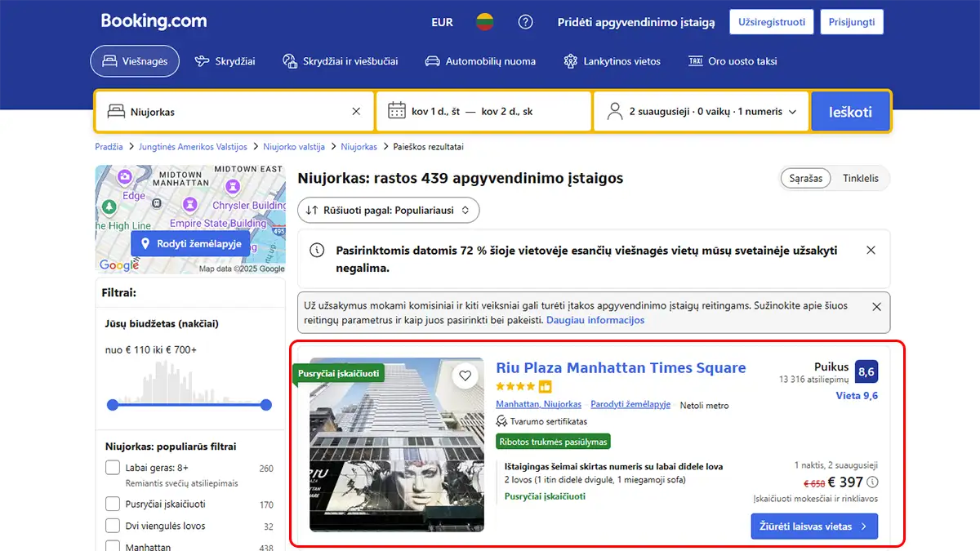980x551 pixels.
Task: Select the Viešnagės tab
Action: point(135,60)
